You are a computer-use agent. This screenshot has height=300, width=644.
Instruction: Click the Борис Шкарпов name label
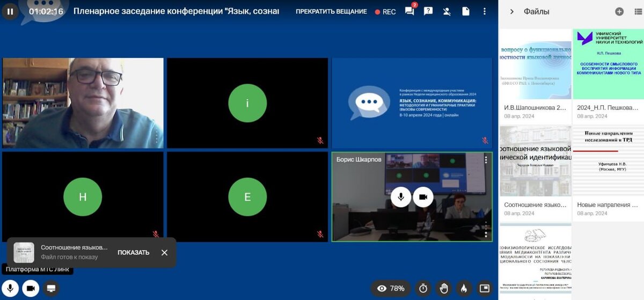coord(359,159)
